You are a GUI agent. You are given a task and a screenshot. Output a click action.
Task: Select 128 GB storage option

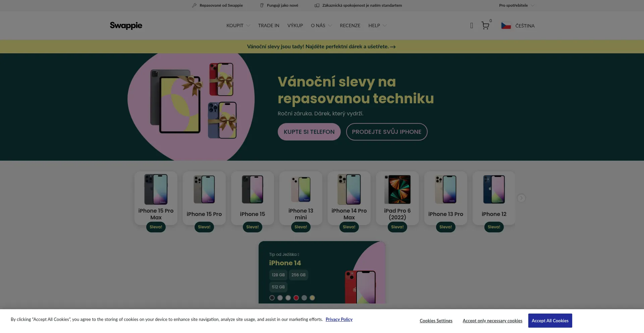pos(278,275)
